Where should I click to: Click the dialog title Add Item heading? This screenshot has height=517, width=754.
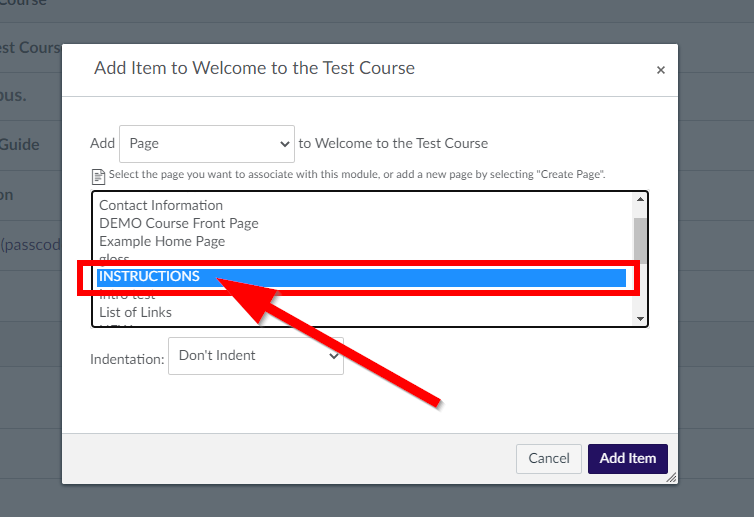coord(254,68)
